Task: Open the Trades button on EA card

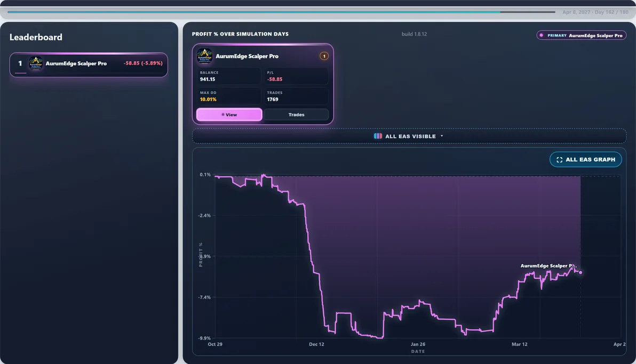Action: (296, 115)
